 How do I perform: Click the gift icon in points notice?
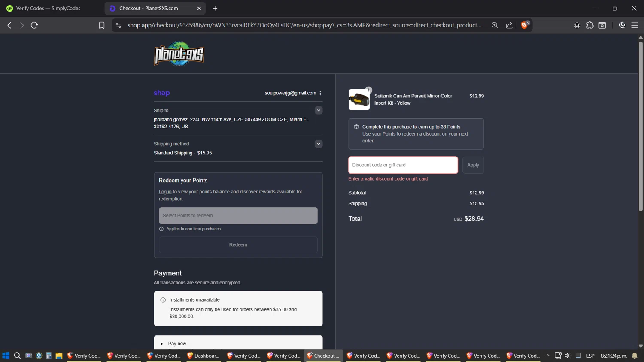point(356,127)
